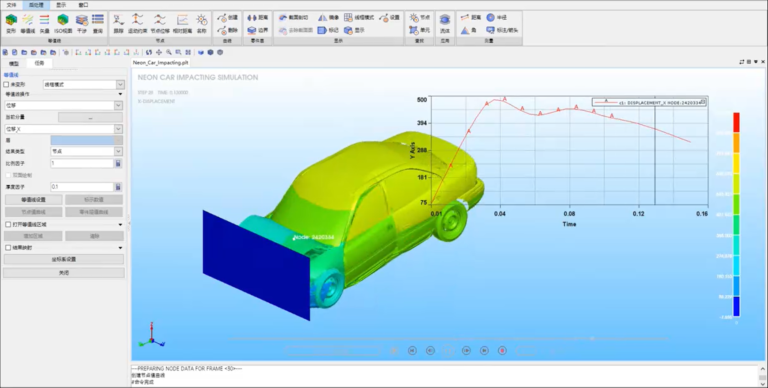
Task: Click 节点 in the find group
Action: (x=419, y=18)
